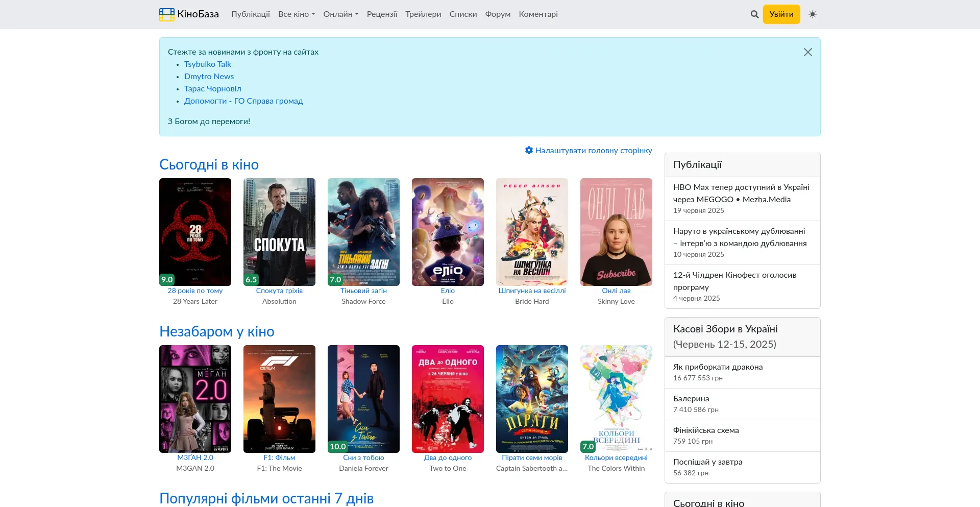The image size is (980, 507).
Task: Open HBO Max MEGOGO publication article
Action: click(741, 193)
